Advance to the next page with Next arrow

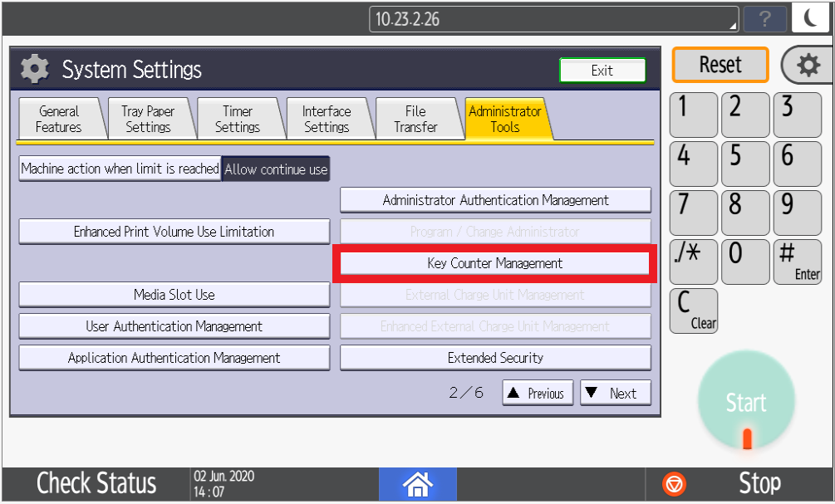click(x=615, y=392)
